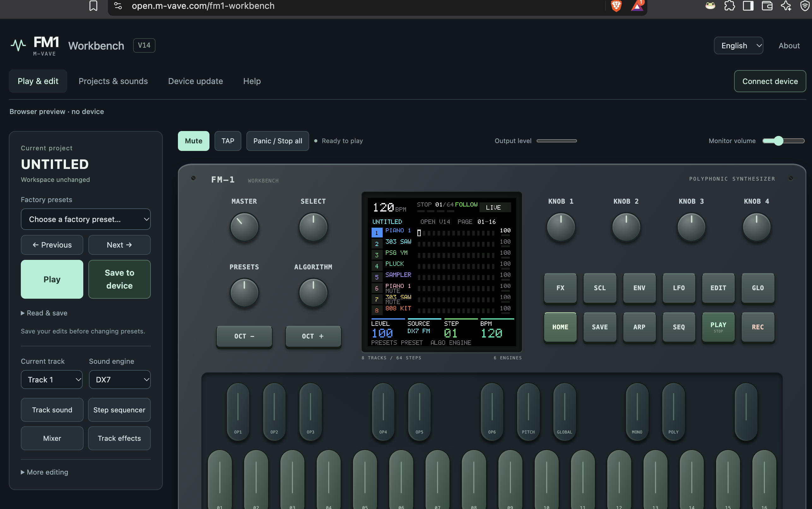The width and height of the screenshot is (812, 509).
Task: Open the DX7 sound engine dropdown
Action: [x=120, y=380]
